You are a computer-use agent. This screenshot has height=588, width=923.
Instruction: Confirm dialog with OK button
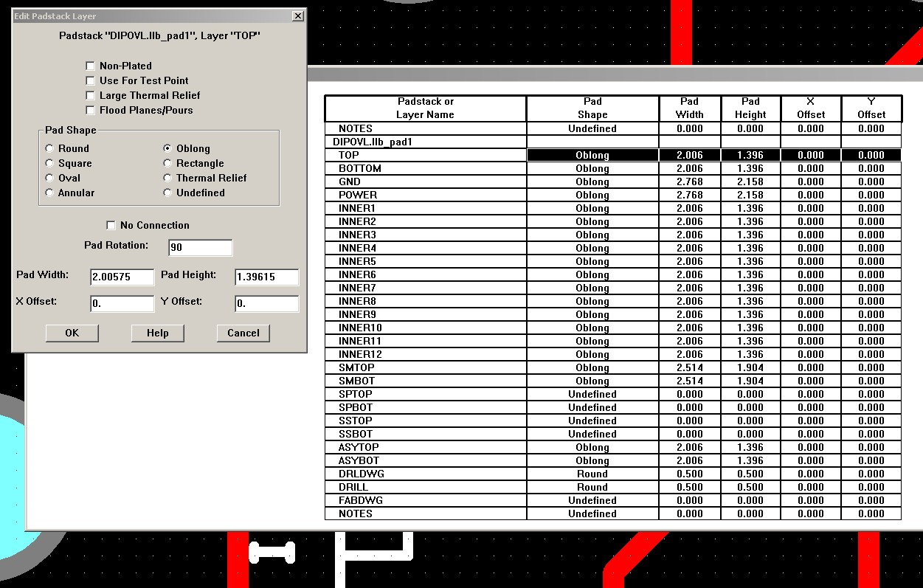[72, 333]
